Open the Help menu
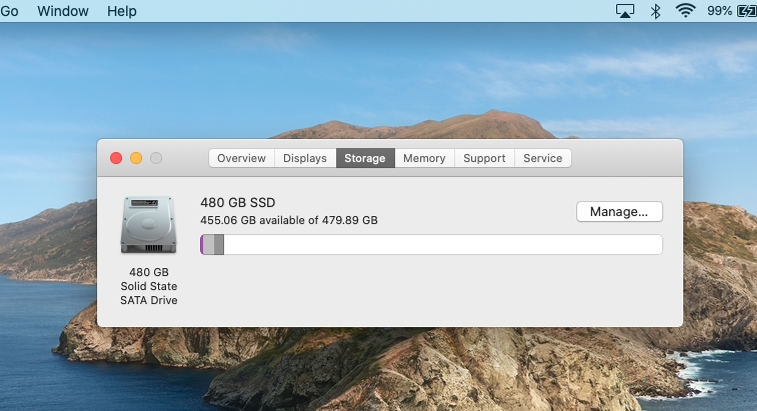 [x=122, y=11]
